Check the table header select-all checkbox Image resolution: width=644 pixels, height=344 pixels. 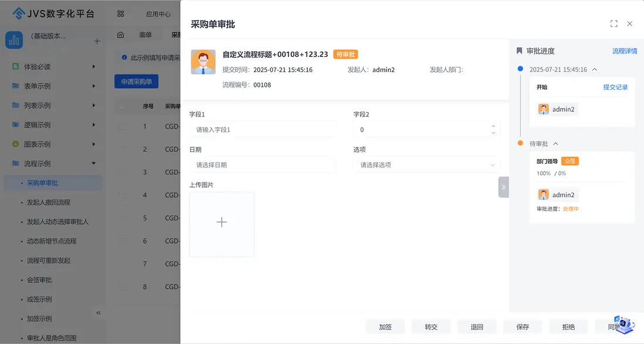123,106
